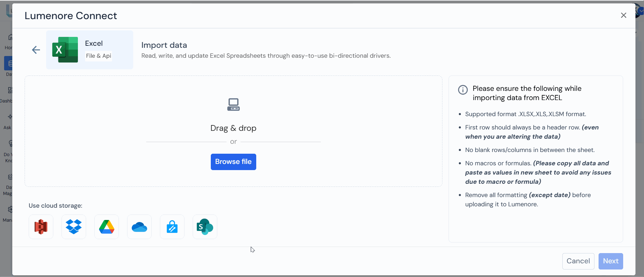Pick Google Drive cloud storage
The image size is (644, 277).
[107, 227]
